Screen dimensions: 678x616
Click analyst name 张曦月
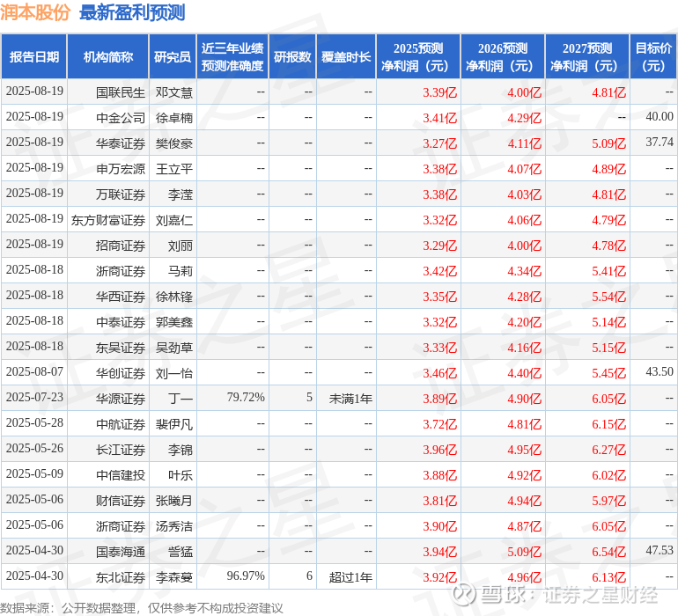pyautogui.click(x=173, y=500)
